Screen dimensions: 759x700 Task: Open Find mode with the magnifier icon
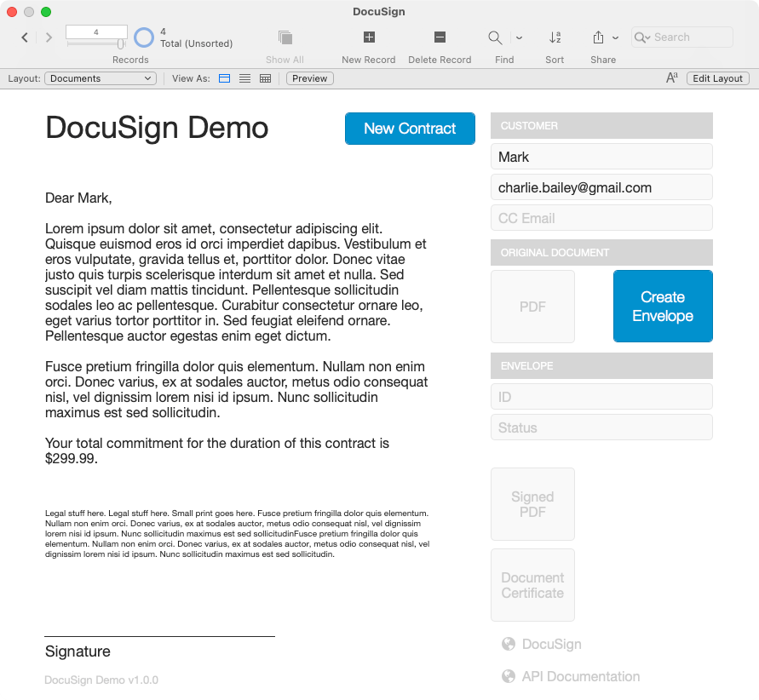[x=494, y=37]
